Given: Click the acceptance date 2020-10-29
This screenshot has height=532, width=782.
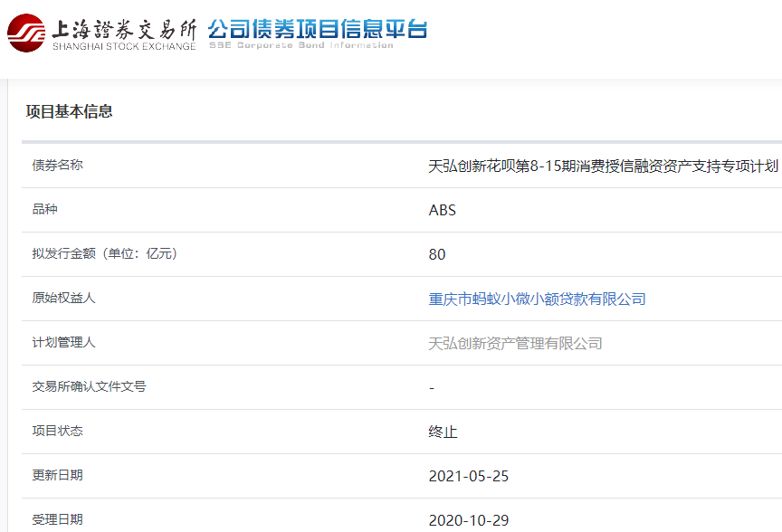Looking at the screenshot, I should click(x=469, y=520).
